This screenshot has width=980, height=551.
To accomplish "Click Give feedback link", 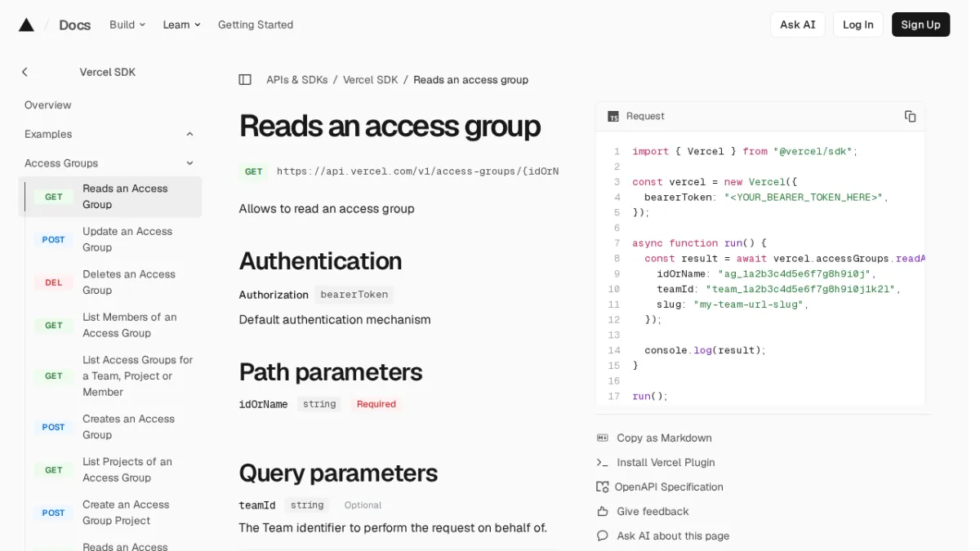I will pyautogui.click(x=653, y=511).
